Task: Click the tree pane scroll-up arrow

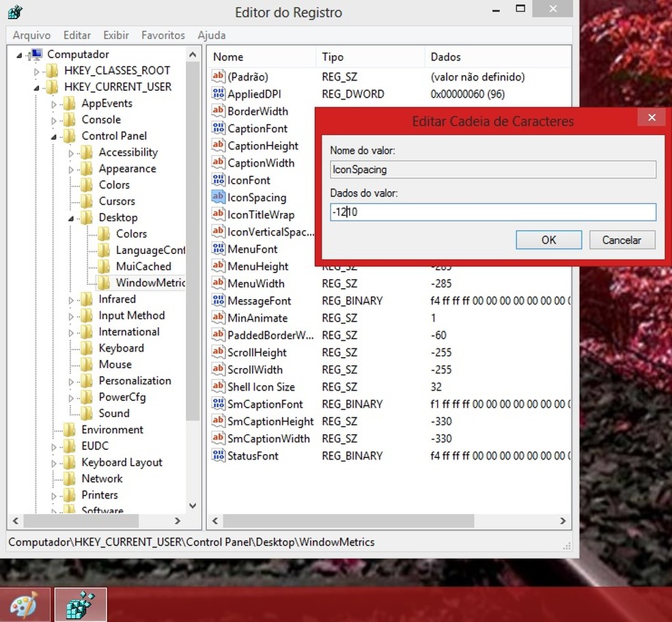Action: pos(193,55)
